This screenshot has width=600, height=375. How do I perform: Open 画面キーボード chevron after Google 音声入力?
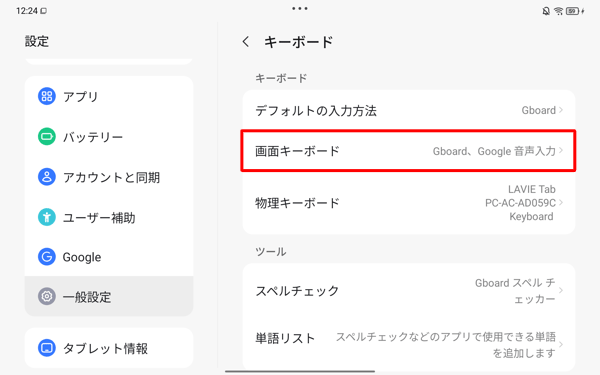561,150
